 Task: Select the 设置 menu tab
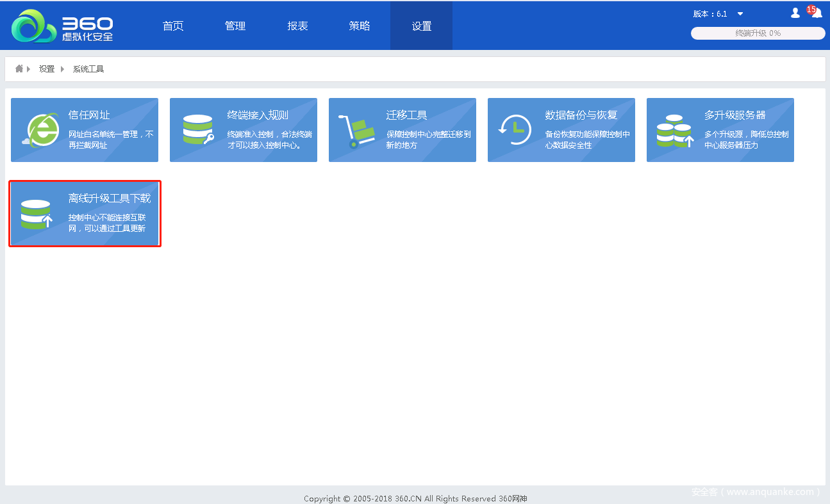click(x=421, y=26)
